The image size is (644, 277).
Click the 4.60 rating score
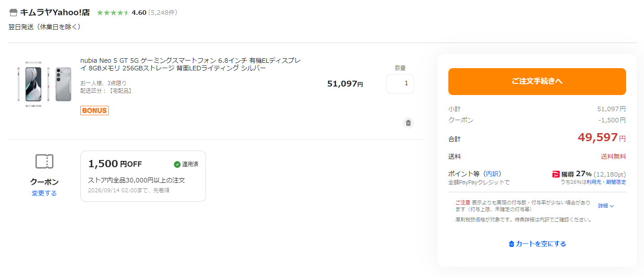point(139,13)
